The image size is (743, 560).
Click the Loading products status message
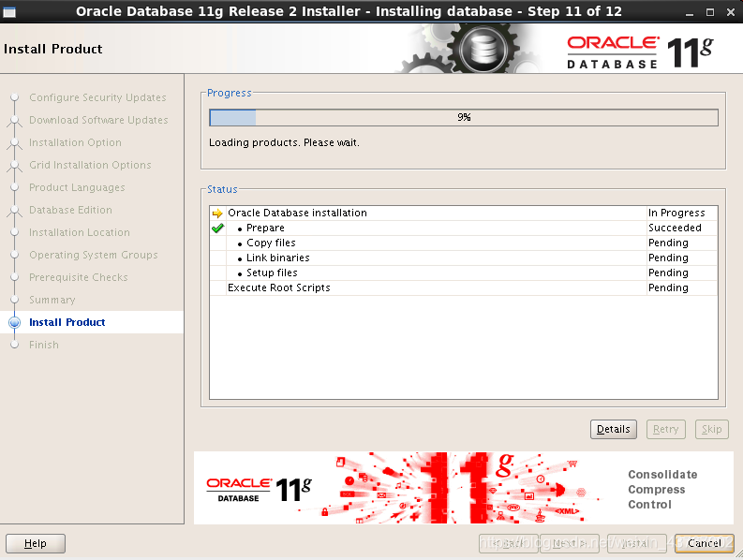click(284, 142)
